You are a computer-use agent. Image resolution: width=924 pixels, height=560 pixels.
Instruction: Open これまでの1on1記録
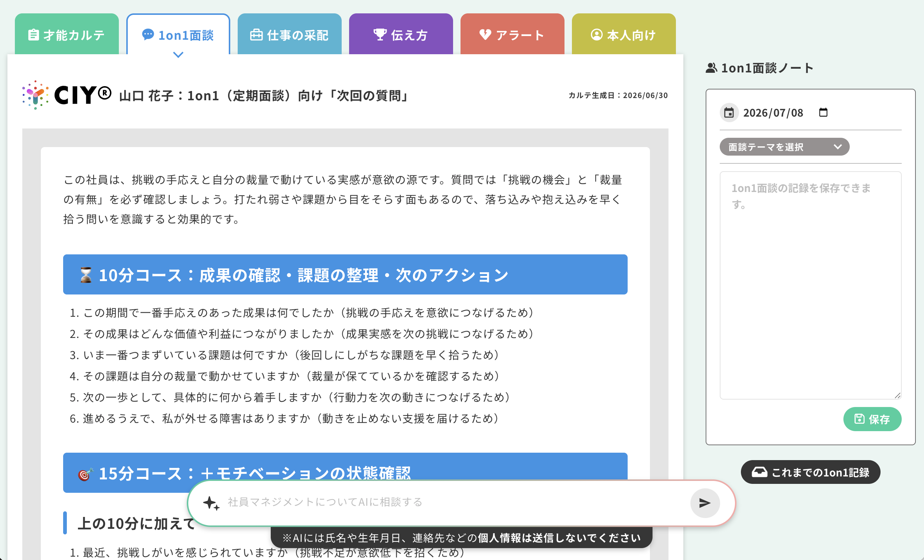tap(810, 472)
